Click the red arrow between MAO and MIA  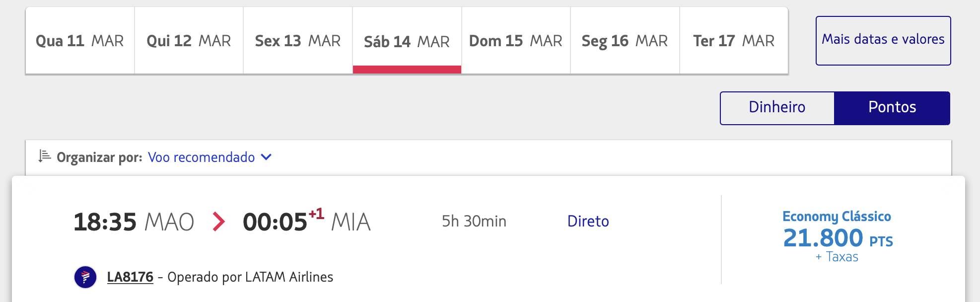[x=218, y=222]
